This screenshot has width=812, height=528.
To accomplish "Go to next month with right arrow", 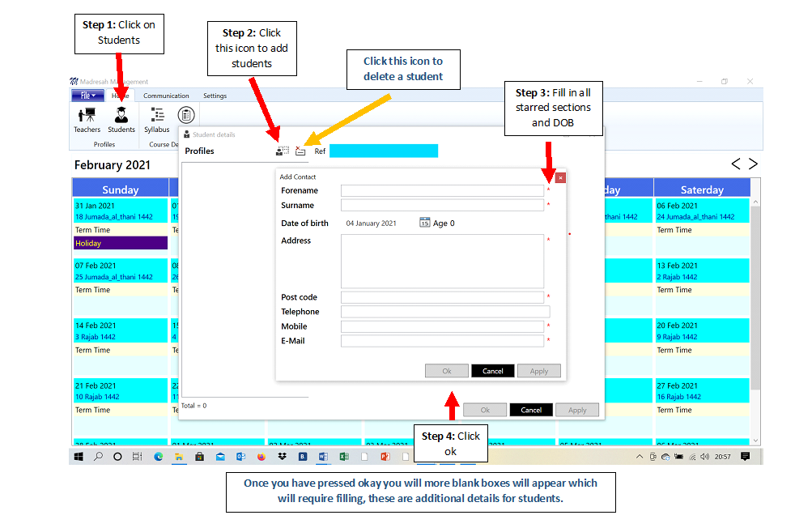I will (x=753, y=164).
